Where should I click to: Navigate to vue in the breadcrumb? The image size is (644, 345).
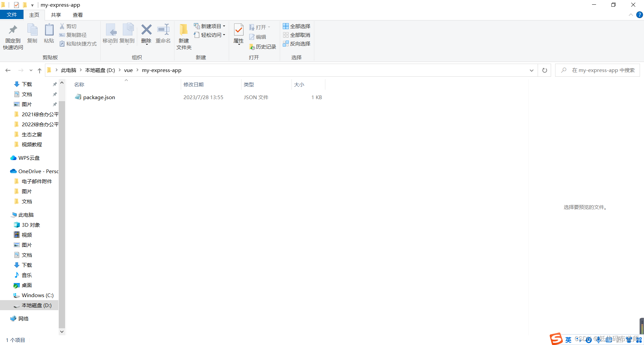click(128, 70)
